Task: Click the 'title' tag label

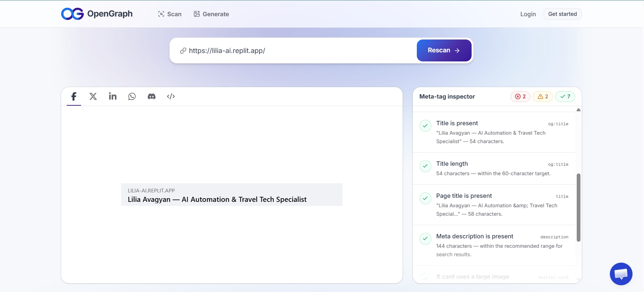Action: (562, 196)
